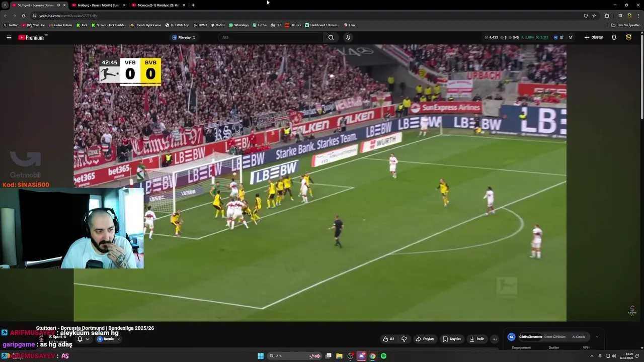Open Discord from the taskbar
Viewport: 644px width, 362px height.
(x=361, y=356)
